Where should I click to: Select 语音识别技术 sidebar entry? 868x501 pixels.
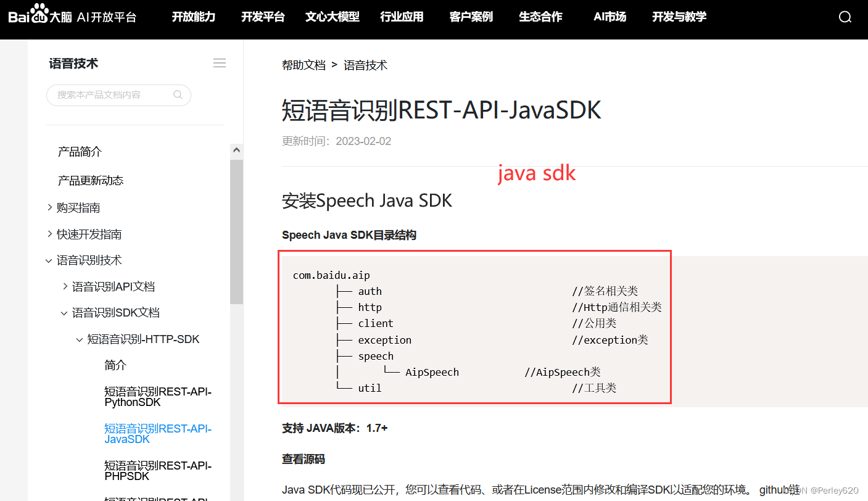89,260
